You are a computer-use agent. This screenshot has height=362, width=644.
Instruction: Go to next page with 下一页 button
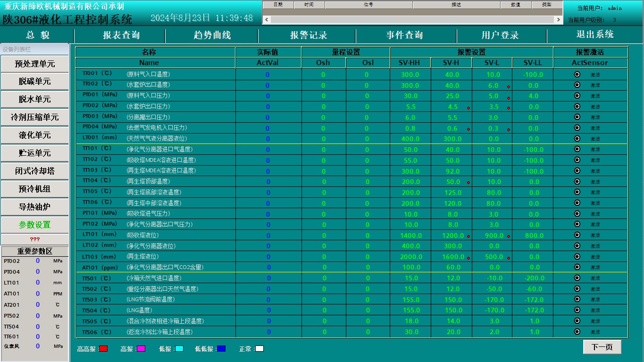[602, 347]
